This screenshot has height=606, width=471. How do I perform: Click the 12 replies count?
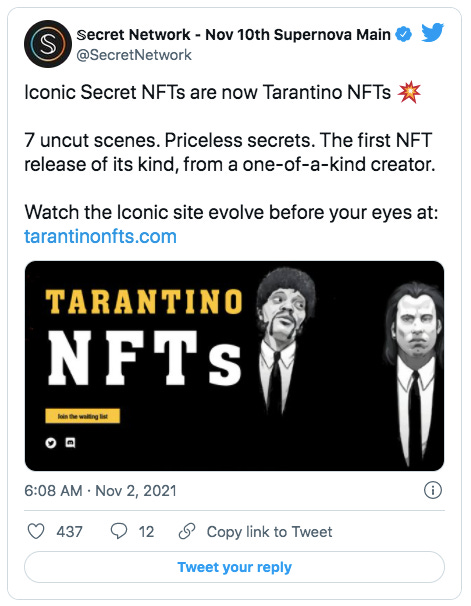146,532
